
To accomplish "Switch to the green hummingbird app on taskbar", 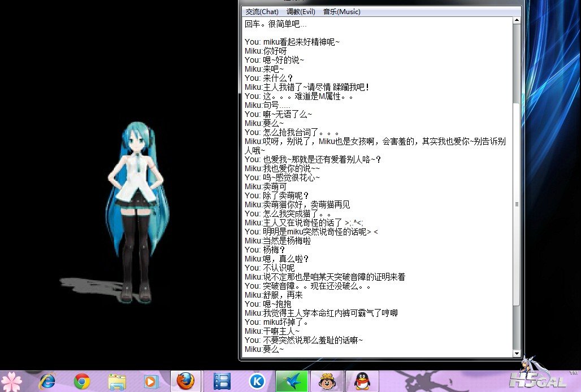I will (x=292, y=381).
